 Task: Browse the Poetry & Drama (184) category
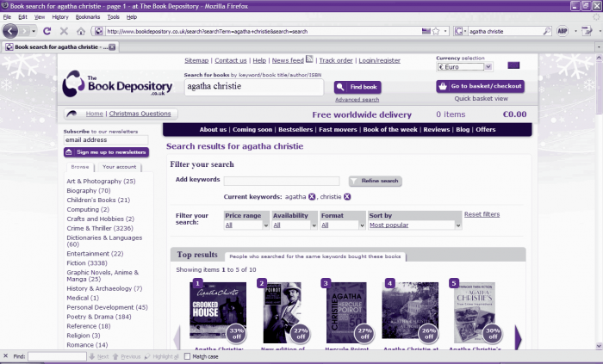(x=99, y=317)
